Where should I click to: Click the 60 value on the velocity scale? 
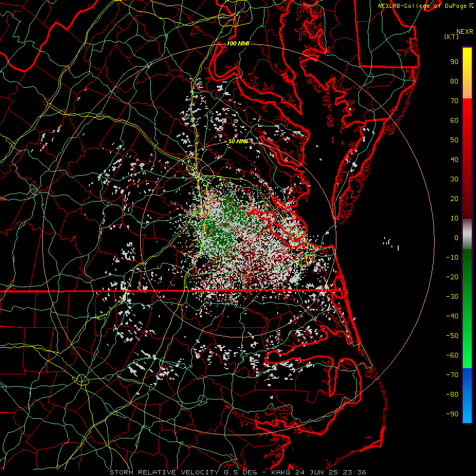click(x=454, y=121)
